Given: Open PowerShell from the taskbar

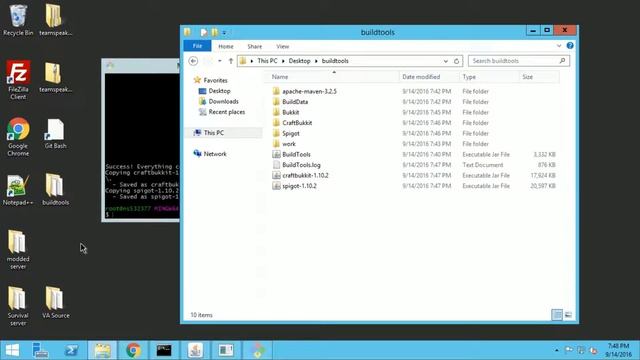Looking at the screenshot, I should point(71,350).
